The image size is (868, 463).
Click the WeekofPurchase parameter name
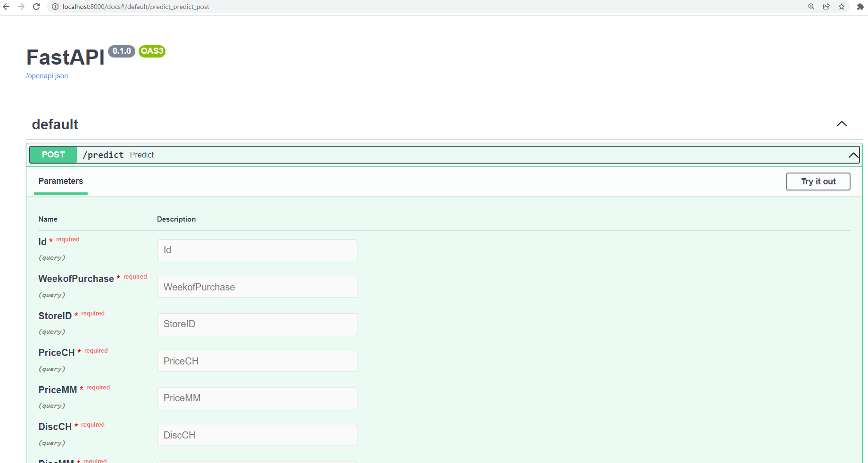pyautogui.click(x=76, y=279)
